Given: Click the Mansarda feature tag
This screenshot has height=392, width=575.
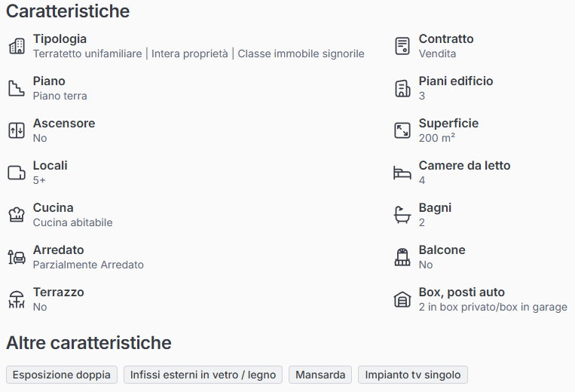Looking at the screenshot, I should click(320, 375).
